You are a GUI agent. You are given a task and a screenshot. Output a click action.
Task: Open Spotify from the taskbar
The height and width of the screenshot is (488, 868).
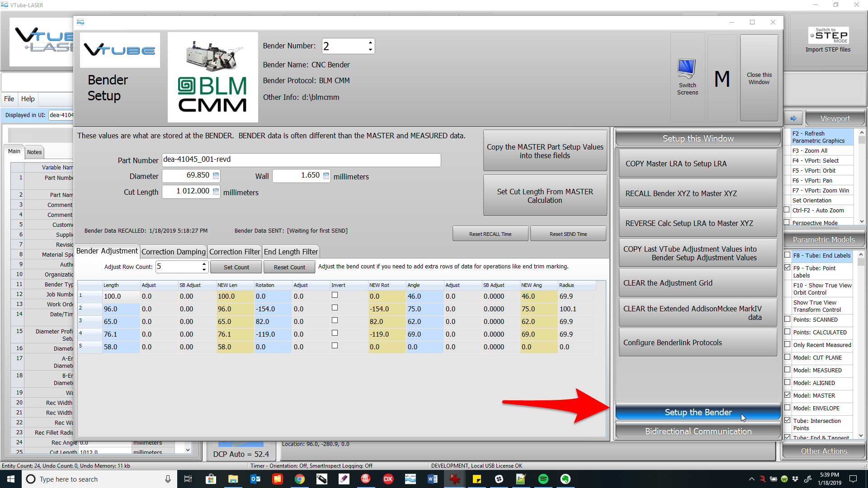[543, 479]
